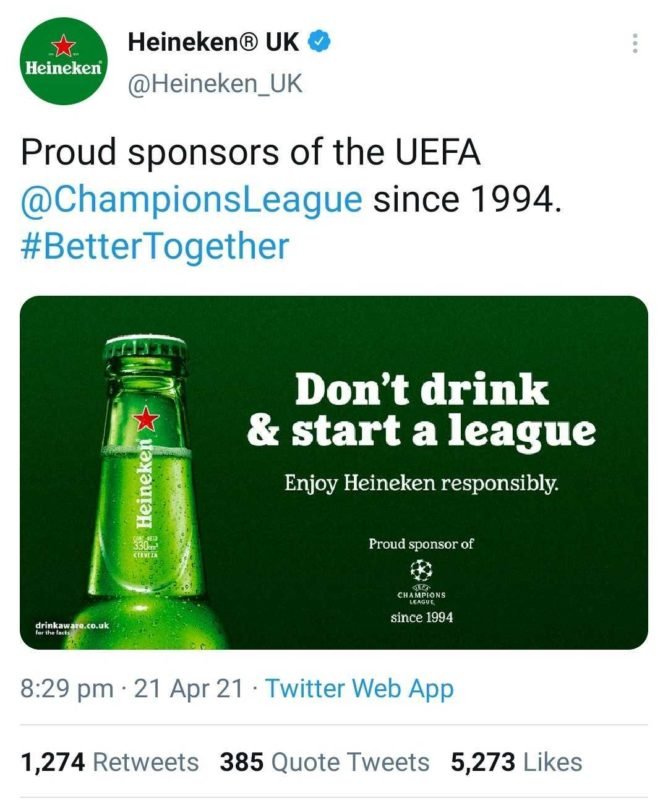Click the Heineken profile avatar logo
The height and width of the screenshot is (800, 668).
65,60
